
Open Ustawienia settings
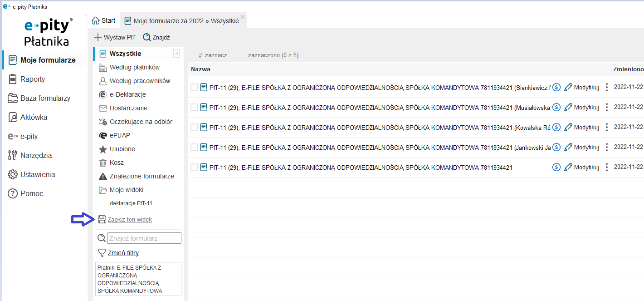click(31, 174)
